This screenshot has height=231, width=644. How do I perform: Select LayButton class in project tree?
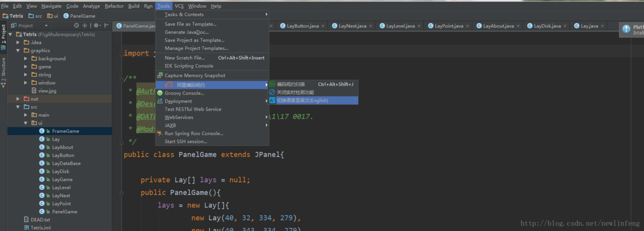coord(63,155)
